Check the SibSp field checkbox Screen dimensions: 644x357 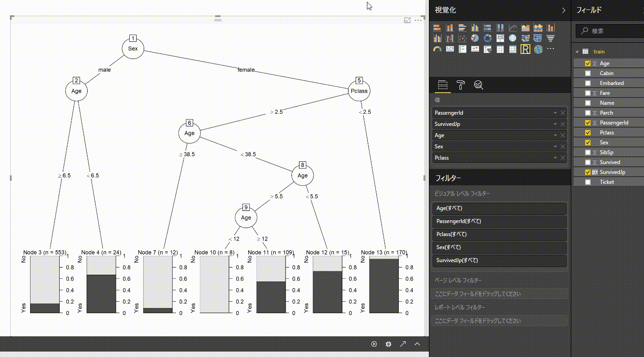click(x=588, y=152)
